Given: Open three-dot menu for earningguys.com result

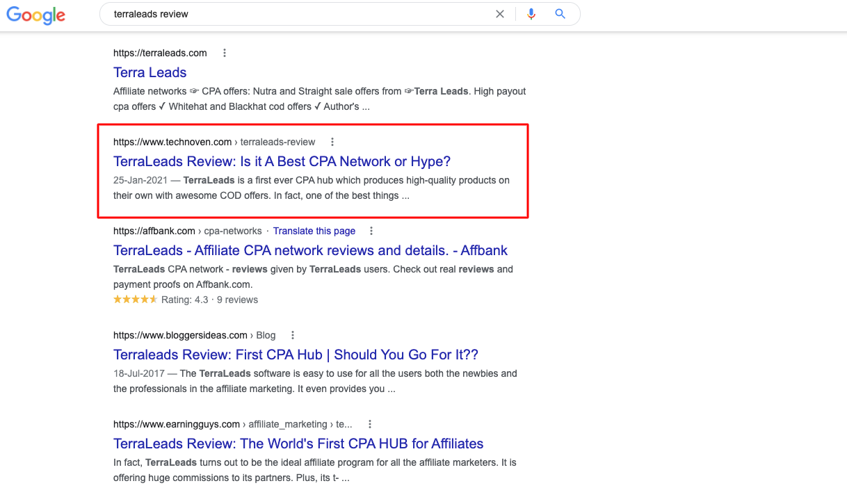Looking at the screenshot, I should [x=370, y=424].
